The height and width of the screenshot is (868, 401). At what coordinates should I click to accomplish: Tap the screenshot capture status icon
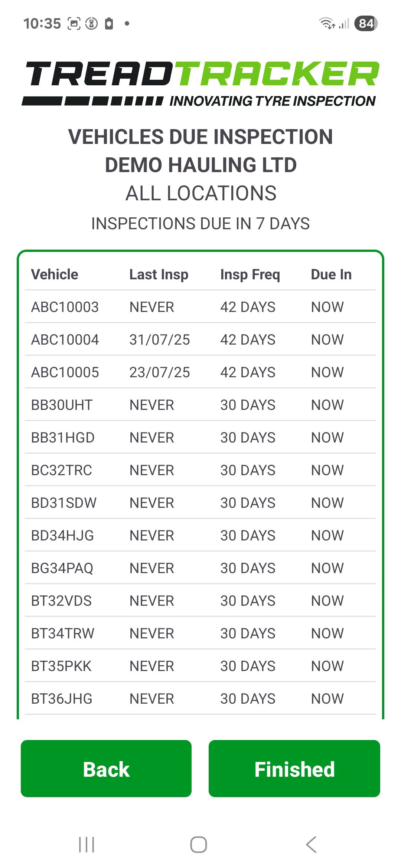(74, 23)
